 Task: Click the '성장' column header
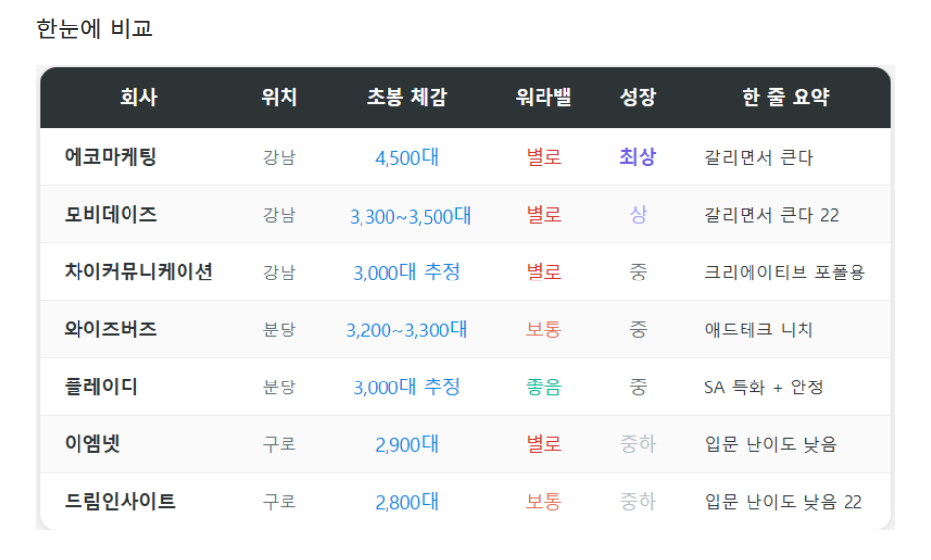tap(638, 97)
